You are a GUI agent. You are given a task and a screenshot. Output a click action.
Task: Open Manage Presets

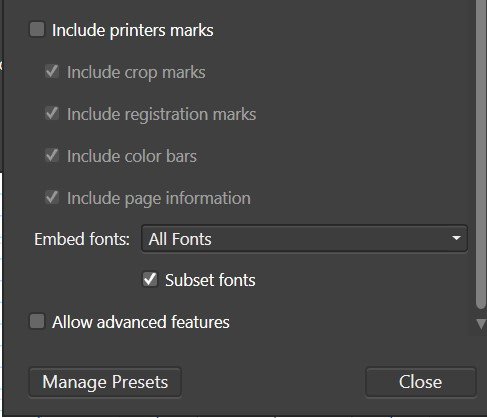click(x=105, y=382)
